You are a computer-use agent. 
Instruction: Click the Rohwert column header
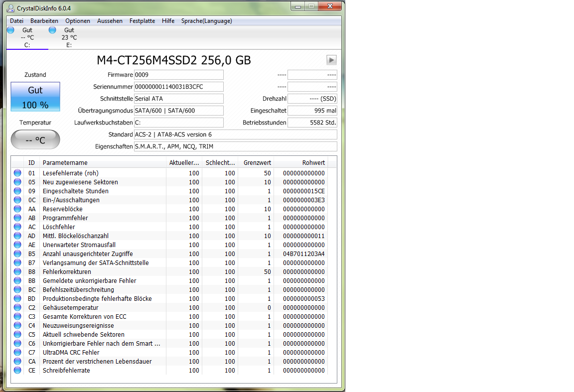coord(300,162)
